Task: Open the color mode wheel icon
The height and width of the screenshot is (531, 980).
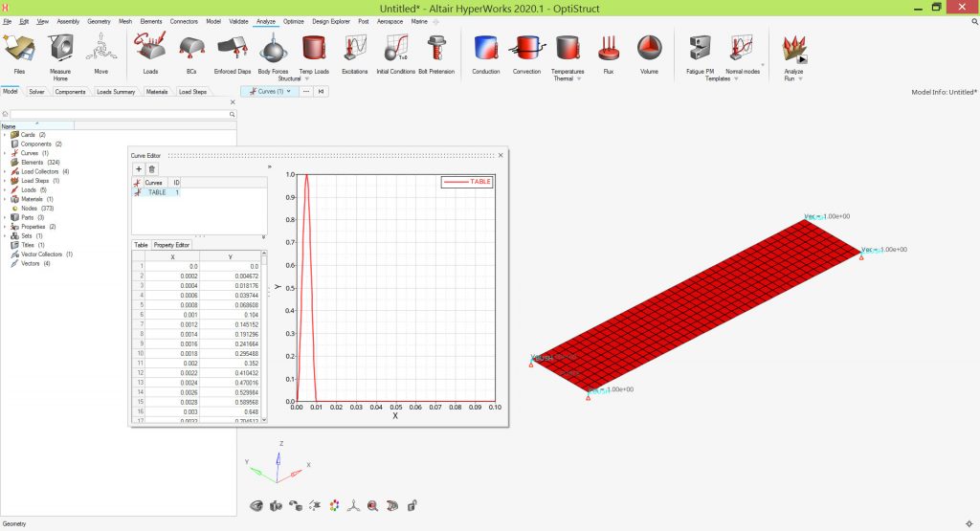Action: tap(334, 505)
